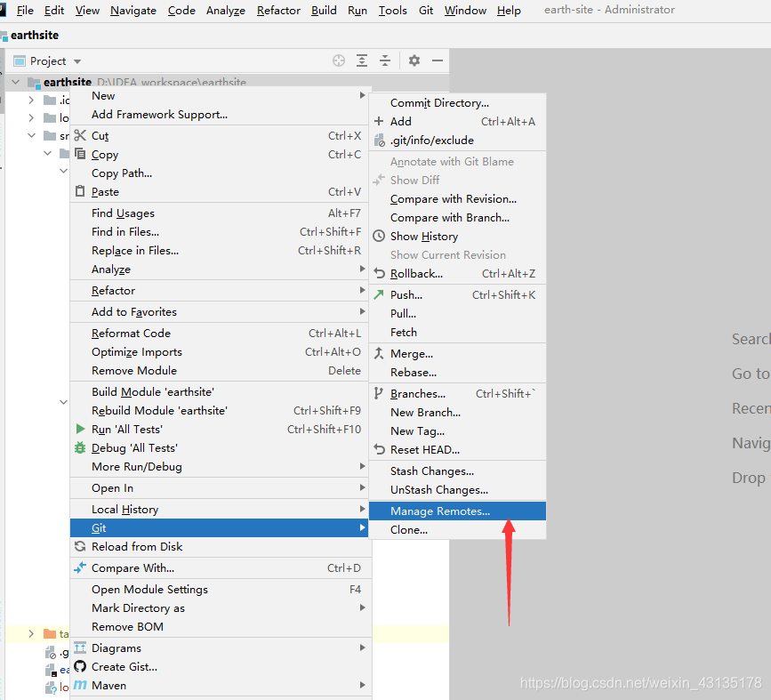The height and width of the screenshot is (700, 771).
Task: Select Fetch from Git submenu
Action: [x=457, y=332]
